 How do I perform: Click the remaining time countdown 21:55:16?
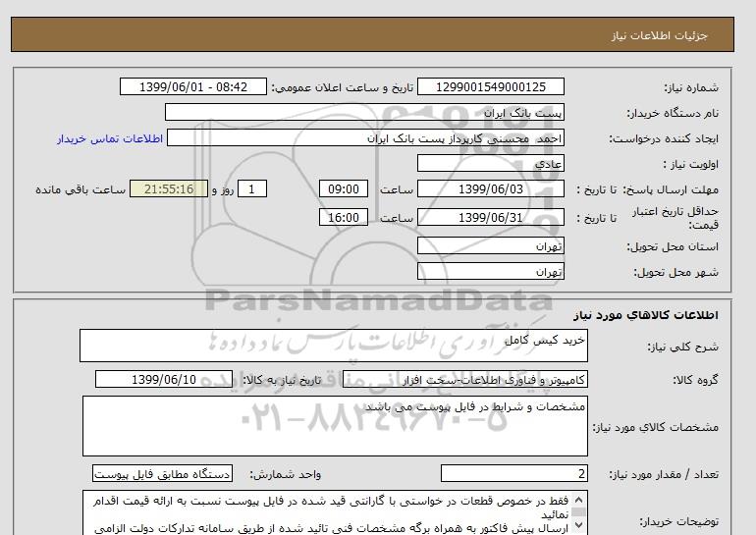[169, 188]
